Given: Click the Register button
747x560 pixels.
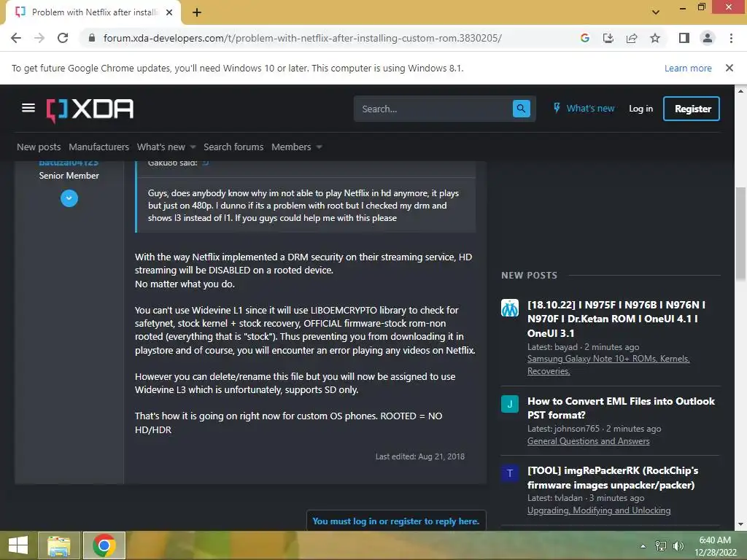Looking at the screenshot, I should [692, 109].
